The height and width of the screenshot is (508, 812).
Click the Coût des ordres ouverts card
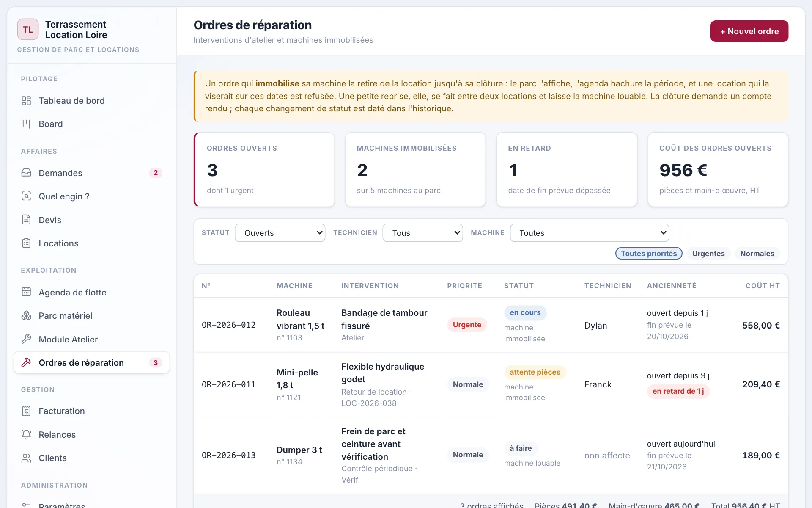[x=718, y=169]
